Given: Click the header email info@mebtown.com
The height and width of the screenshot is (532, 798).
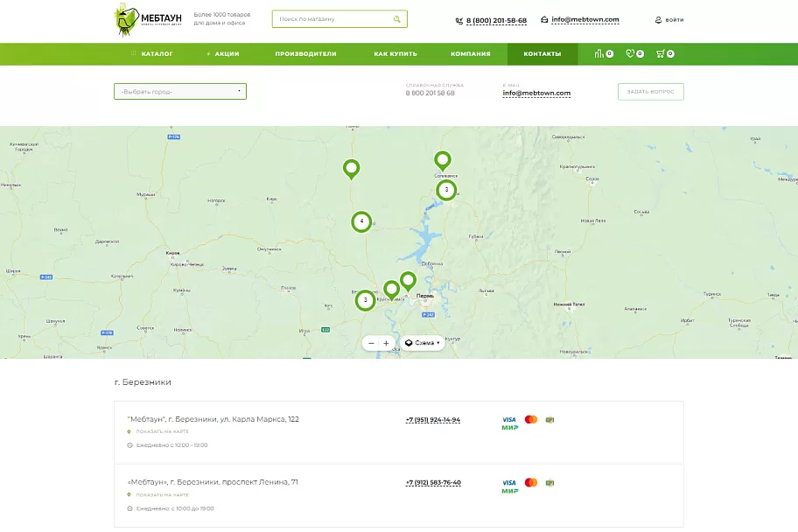Looking at the screenshot, I should point(585,20).
